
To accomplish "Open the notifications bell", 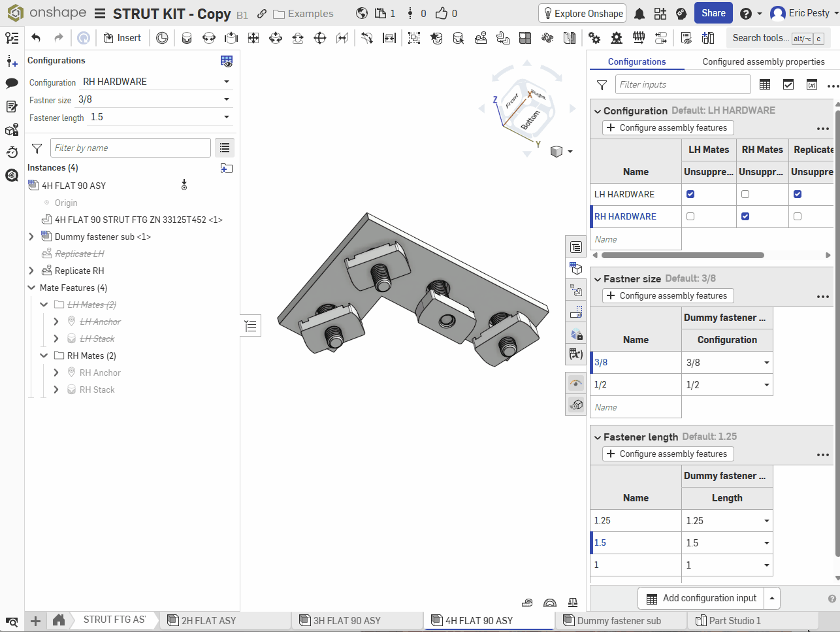I will pyautogui.click(x=639, y=14).
